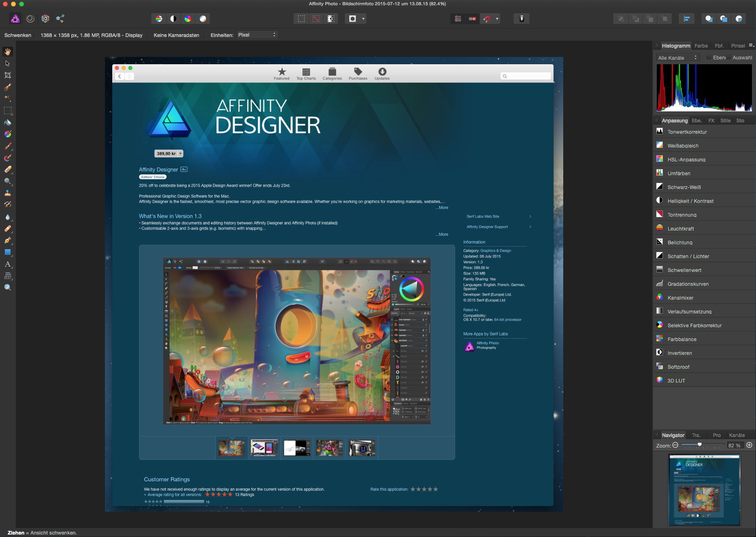Select the Flood Fill bucket tool

click(x=8, y=122)
